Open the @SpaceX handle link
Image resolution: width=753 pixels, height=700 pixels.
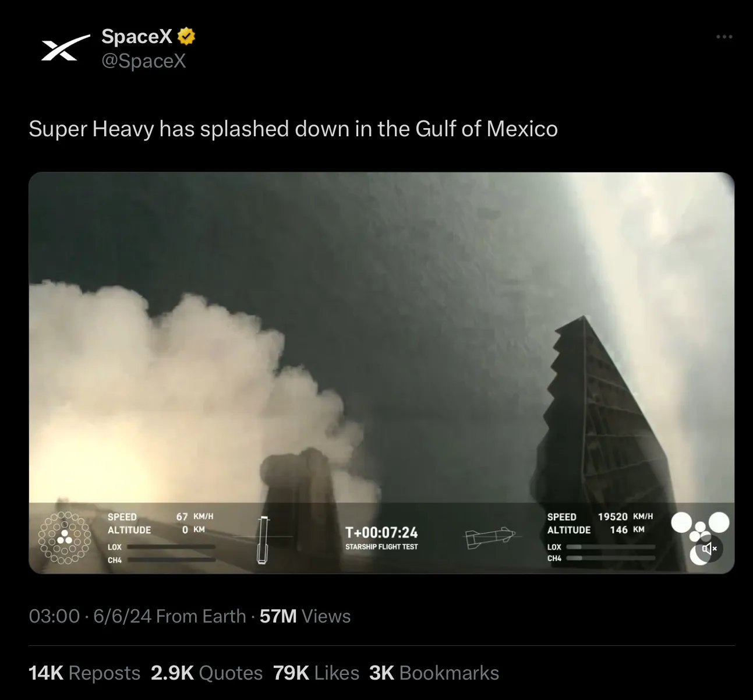tap(144, 61)
